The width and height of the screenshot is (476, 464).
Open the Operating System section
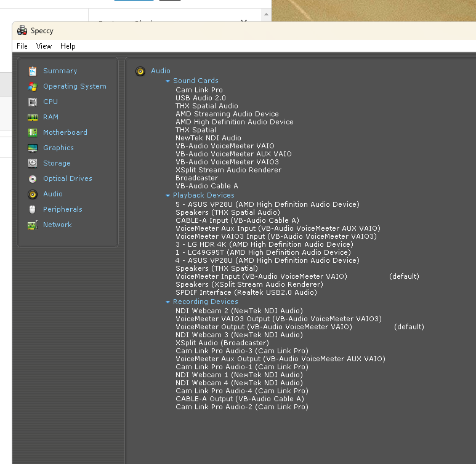pyautogui.click(x=75, y=87)
